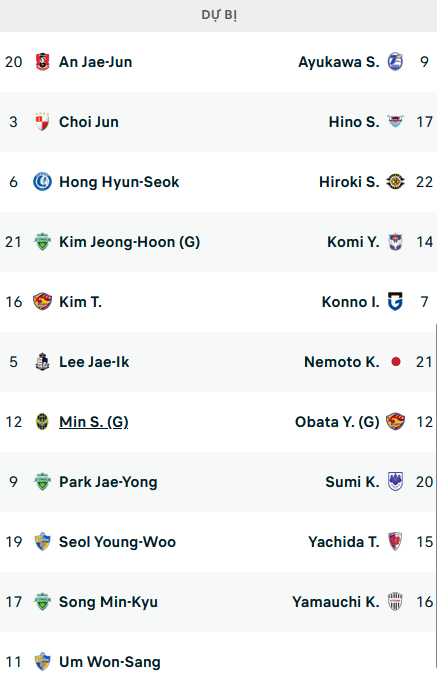
Task: Select substitute Yachida T.
Action: click(344, 542)
